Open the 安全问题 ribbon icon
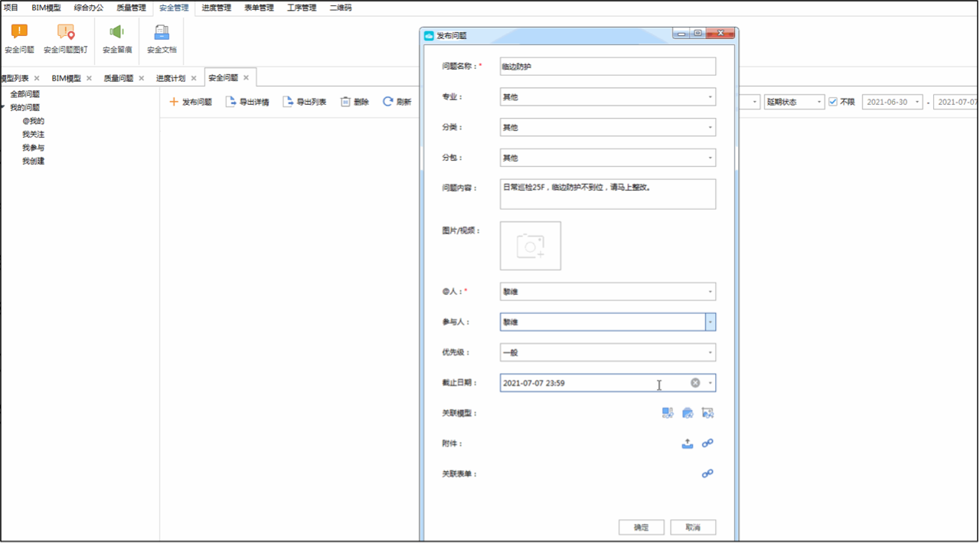Viewport: 980px width, 543px height. [x=19, y=31]
